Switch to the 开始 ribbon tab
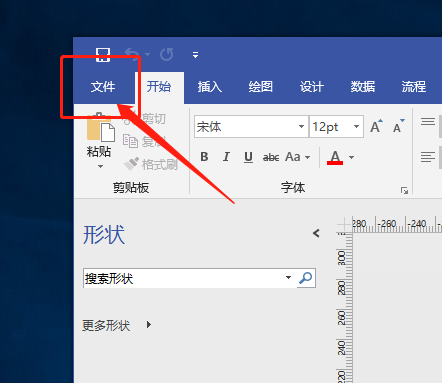Image resolution: width=442 pixels, height=383 pixels. click(159, 87)
